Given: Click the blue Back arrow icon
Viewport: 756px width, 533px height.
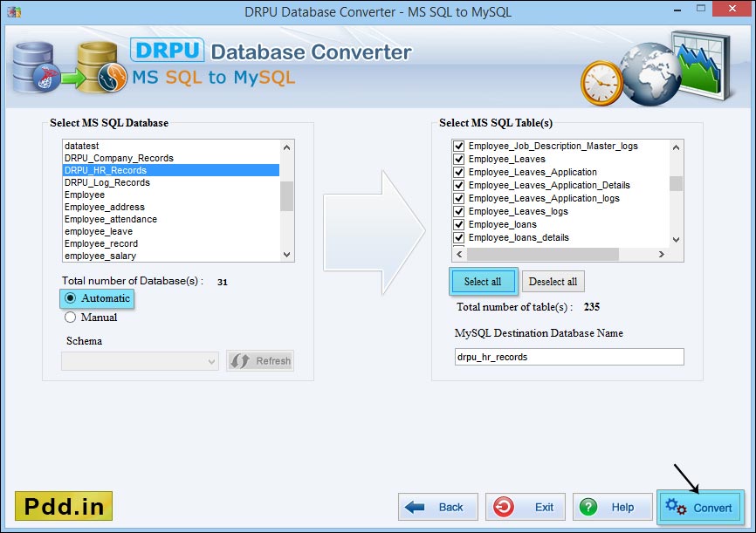Looking at the screenshot, I should [x=415, y=507].
